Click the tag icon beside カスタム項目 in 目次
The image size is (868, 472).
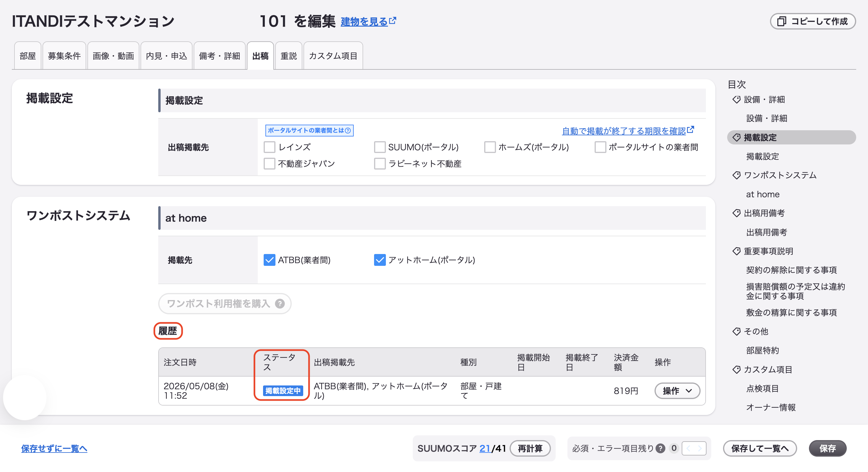point(737,370)
